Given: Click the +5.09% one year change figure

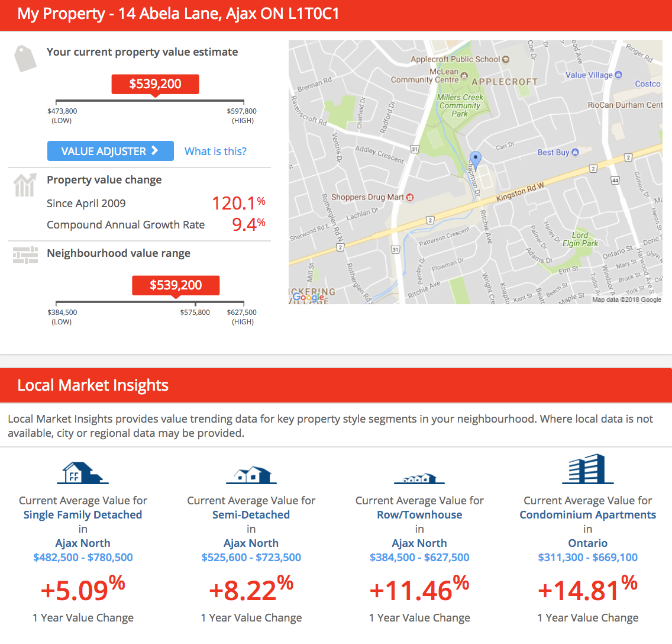Looking at the screenshot, I should coord(83,589).
